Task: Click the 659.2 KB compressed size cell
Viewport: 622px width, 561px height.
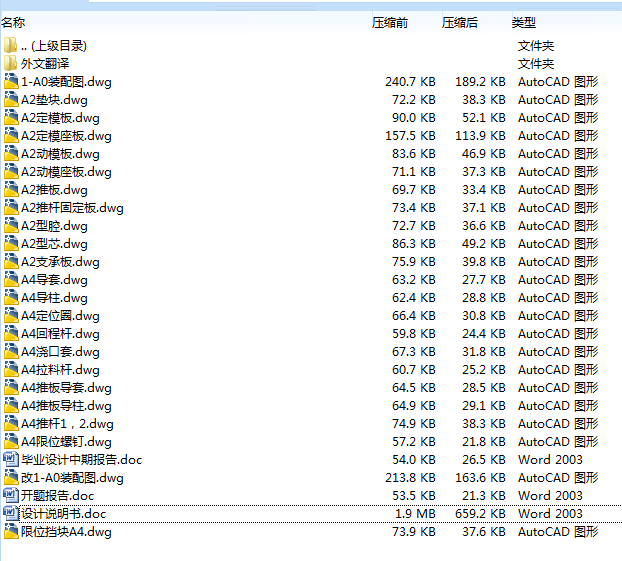Action: click(x=480, y=513)
